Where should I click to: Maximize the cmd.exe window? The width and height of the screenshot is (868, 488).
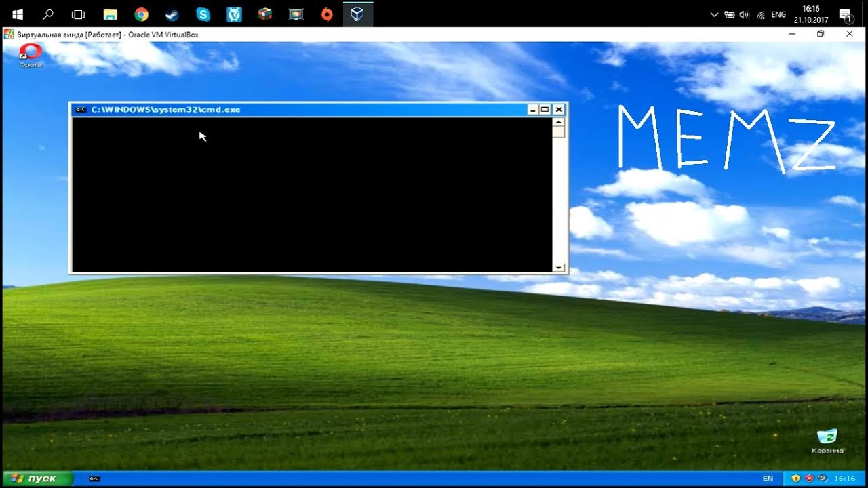tap(545, 110)
